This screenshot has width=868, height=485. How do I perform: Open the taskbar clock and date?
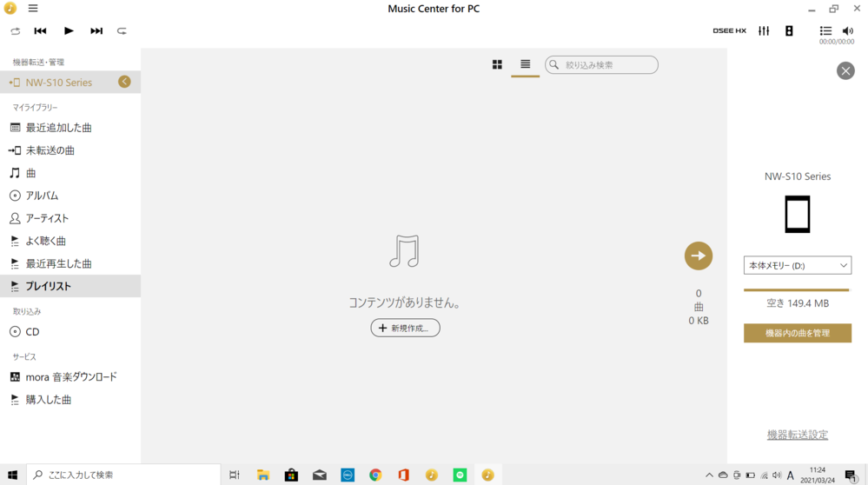(x=818, y=475)
